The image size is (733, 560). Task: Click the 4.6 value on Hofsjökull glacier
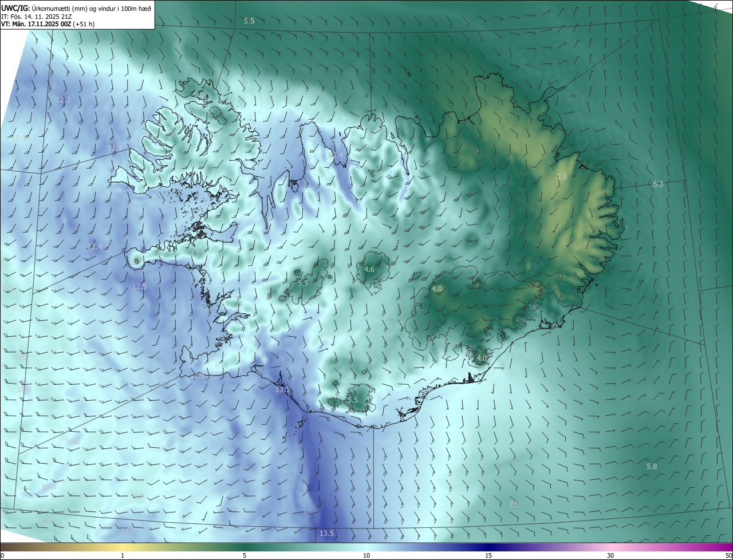point(369,269)
